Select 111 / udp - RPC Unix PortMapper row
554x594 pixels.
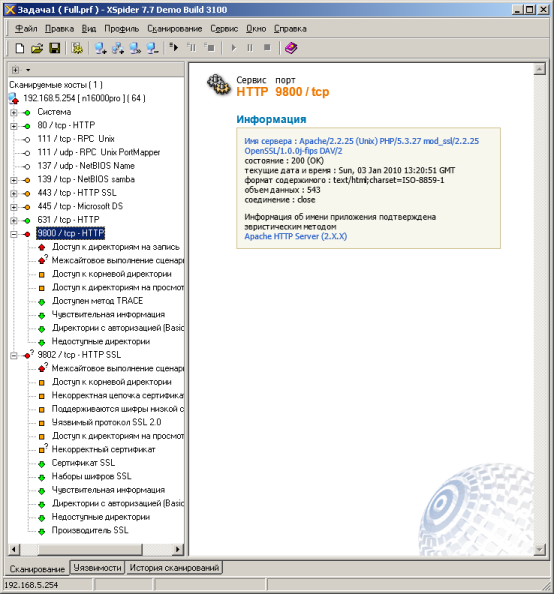pos(99,152)
